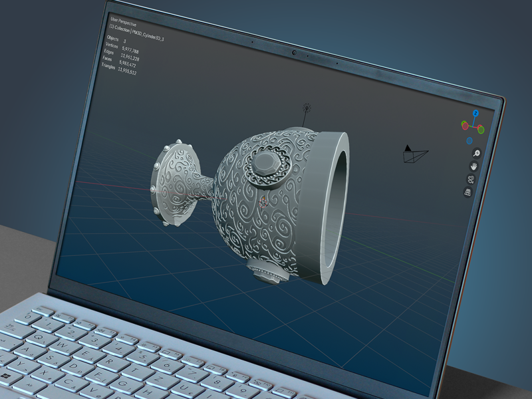Click the zoom magnifier viewport icon
The image size is (532, 399).
pos(476,154)
